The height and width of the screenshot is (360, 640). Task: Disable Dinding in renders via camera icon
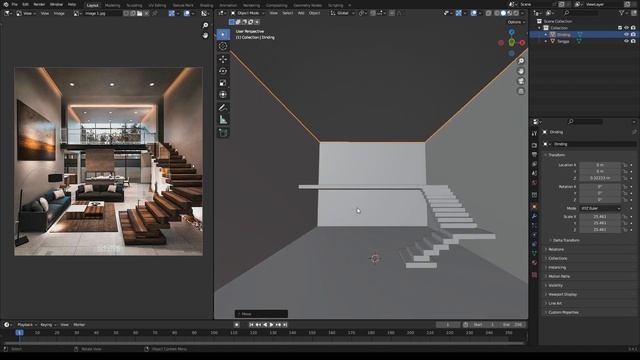(633, 35)
